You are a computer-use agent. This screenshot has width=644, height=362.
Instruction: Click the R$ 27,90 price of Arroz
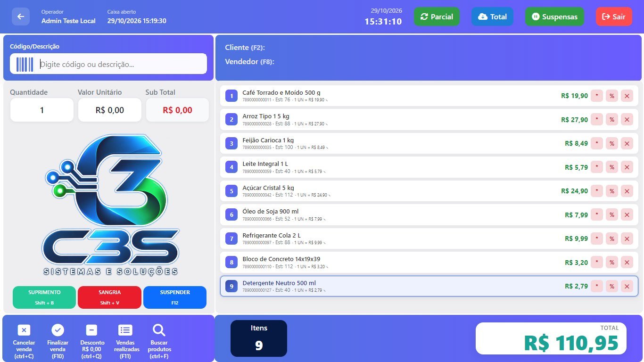[x=575, y=120]
